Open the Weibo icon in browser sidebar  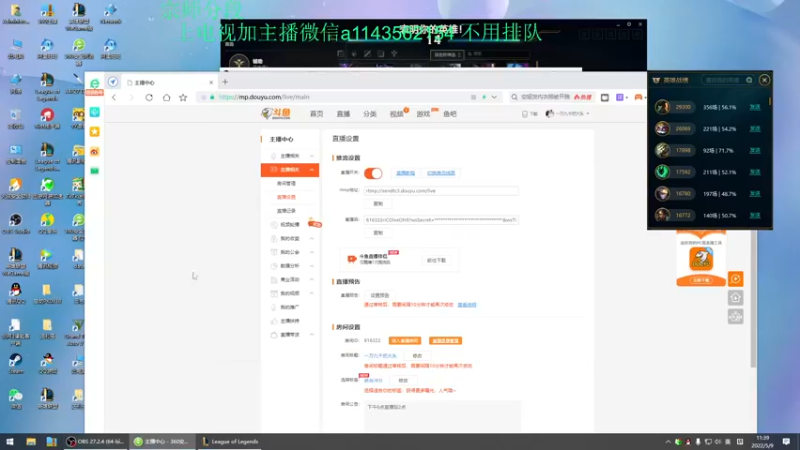[94, 152]
